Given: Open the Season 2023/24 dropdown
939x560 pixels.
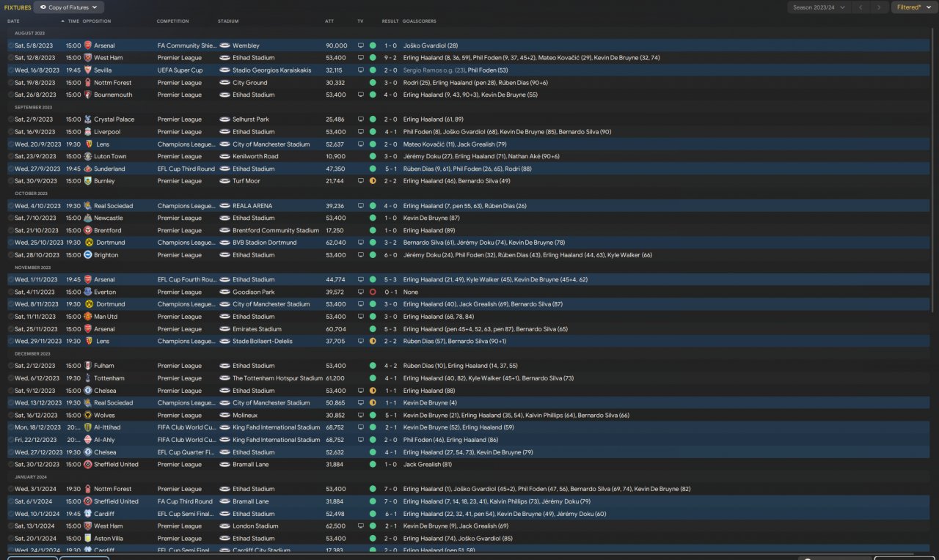Looking at the screenshot, I should [819, 7].
